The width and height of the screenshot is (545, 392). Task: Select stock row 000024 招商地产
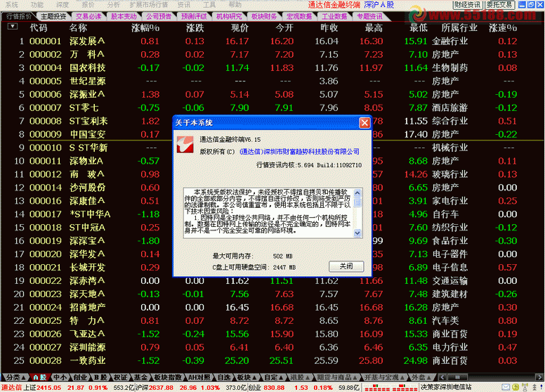(272, 307)
